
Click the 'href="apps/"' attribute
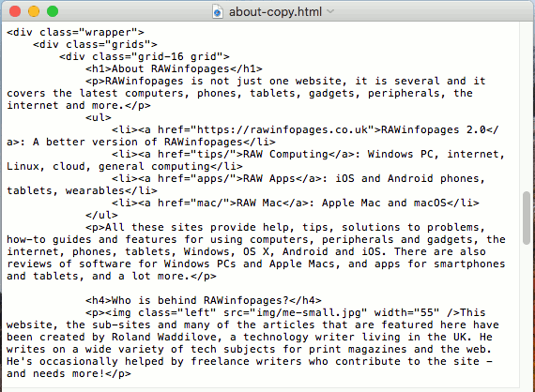197,178
